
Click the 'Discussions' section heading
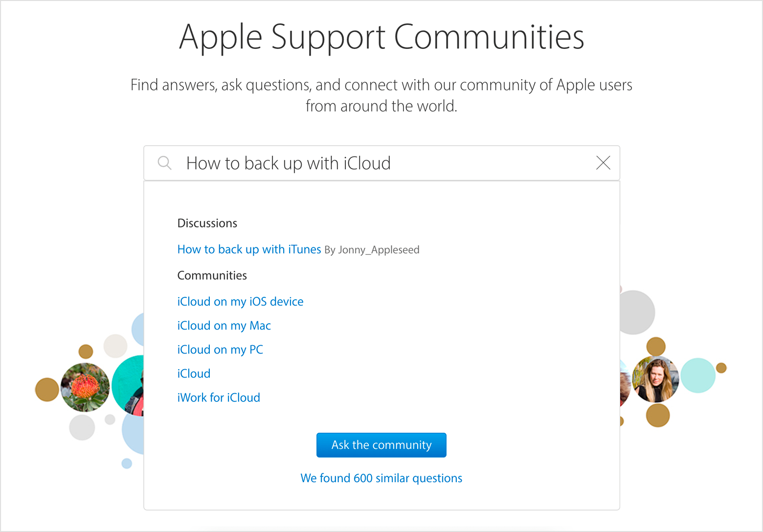click(207, 223)
